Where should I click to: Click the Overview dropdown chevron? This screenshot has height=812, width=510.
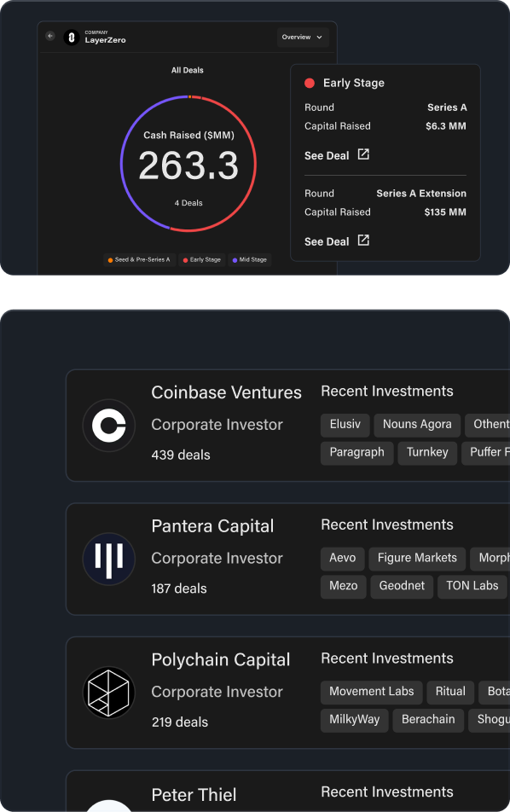320,38
